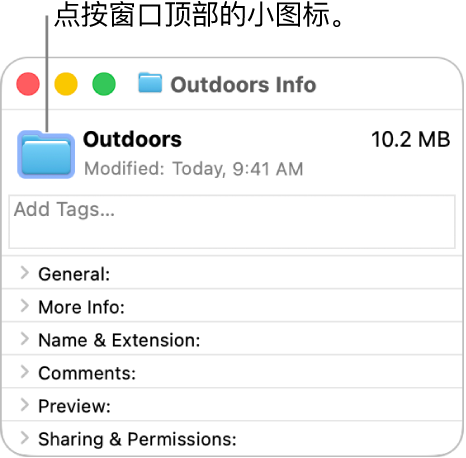This screenshot has height=458, width=466.
Task: Click the General: section label
Action: coord(74,274)
